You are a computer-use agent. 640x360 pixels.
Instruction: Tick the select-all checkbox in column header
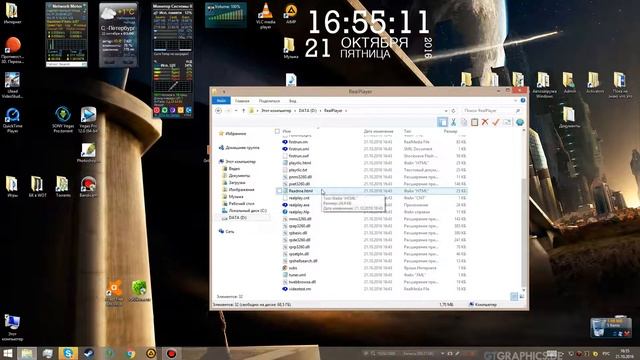278,131
